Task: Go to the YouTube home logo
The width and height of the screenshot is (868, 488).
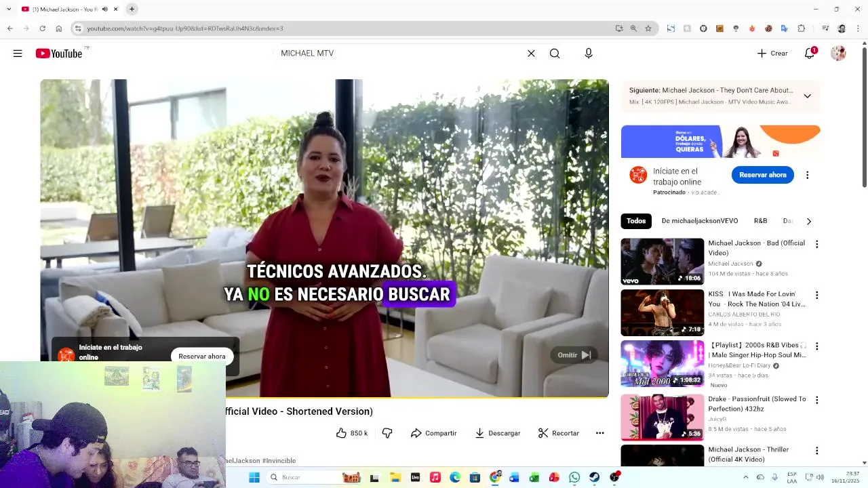Action: coord(59,54)
